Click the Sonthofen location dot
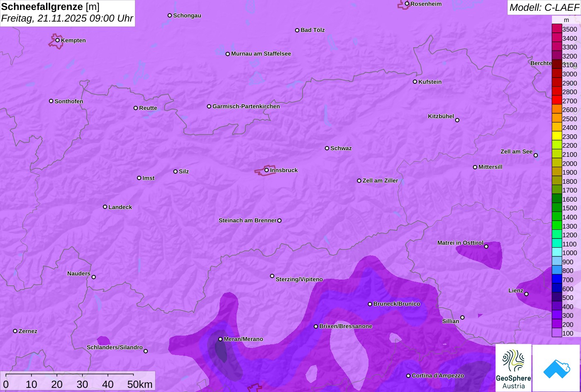 [x=51, y=101]
